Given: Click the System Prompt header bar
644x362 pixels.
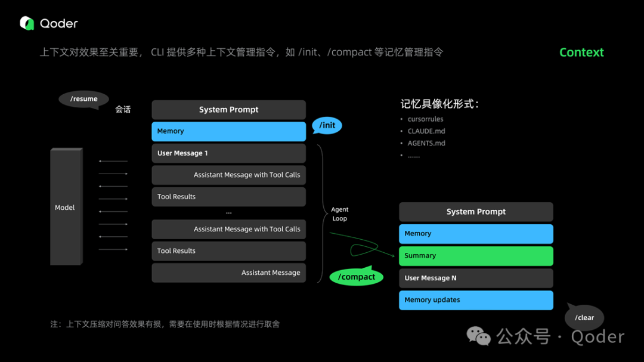Looking at the screenshot, I should 228,109.
